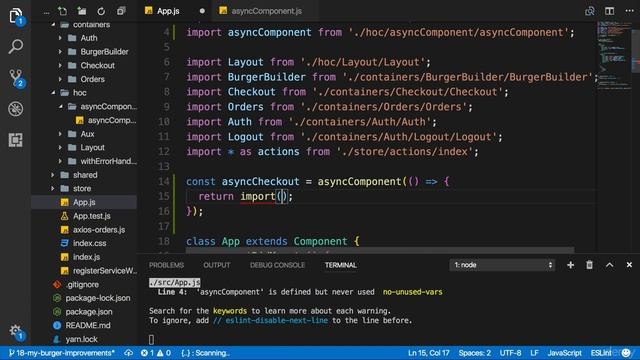The image size is (640, 360).
Task: Click the New File icon in explorer toolbar
Action: pyautogui.click(x=62, y=11)
